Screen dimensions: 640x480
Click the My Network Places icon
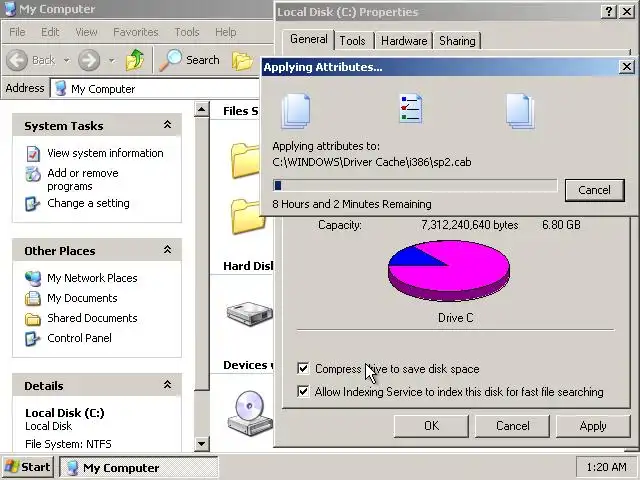tap(33, 278)
